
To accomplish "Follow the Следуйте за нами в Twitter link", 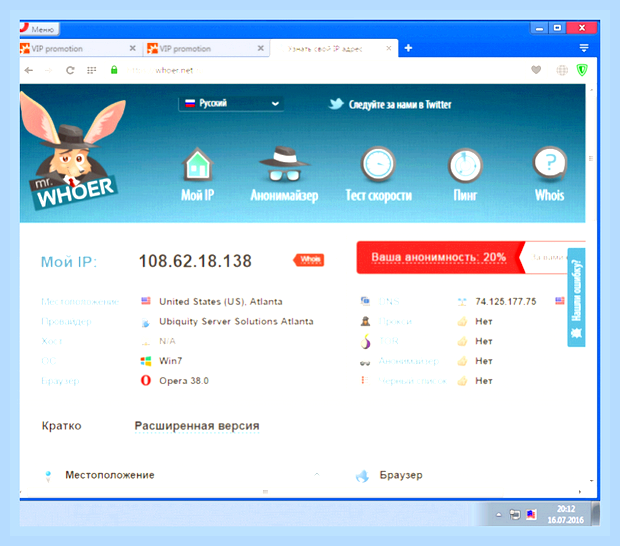I will point(390,104).
